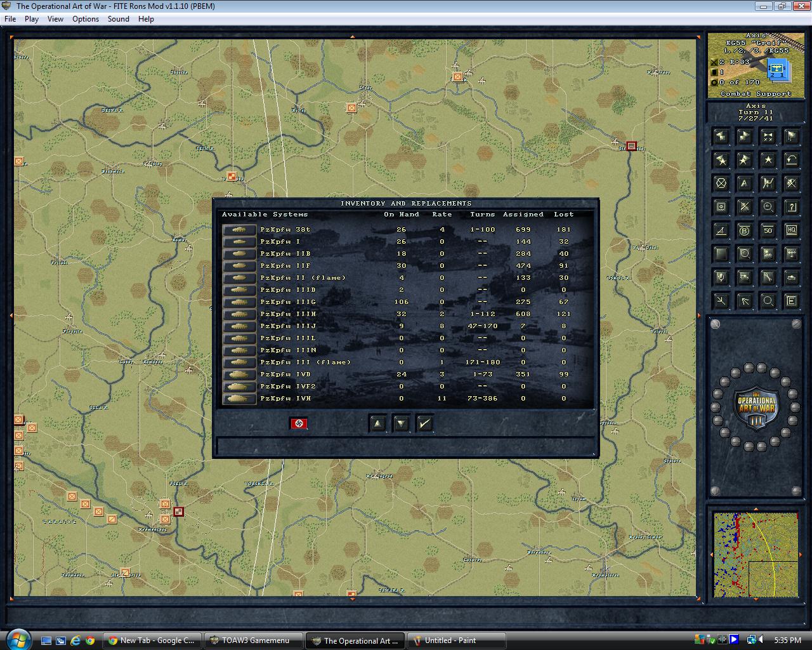Select the PzKpfw IVD tank icon button

tap(239, 375)
